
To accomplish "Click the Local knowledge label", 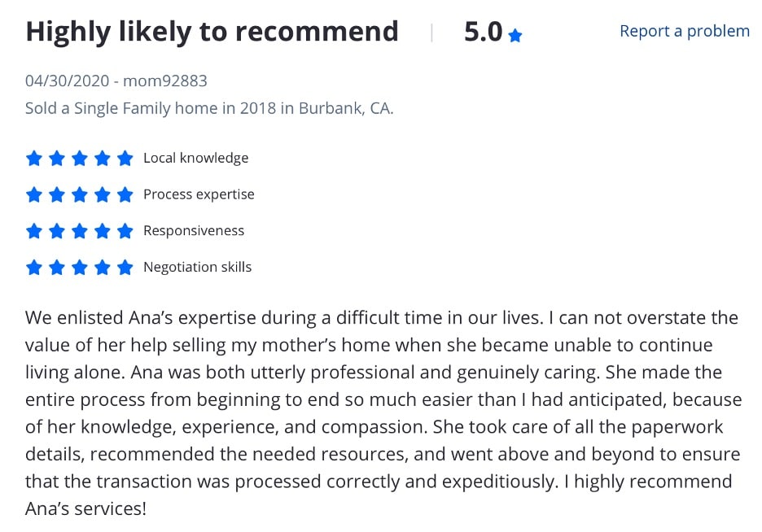I will pyautogui.click(x=196, y=159).
